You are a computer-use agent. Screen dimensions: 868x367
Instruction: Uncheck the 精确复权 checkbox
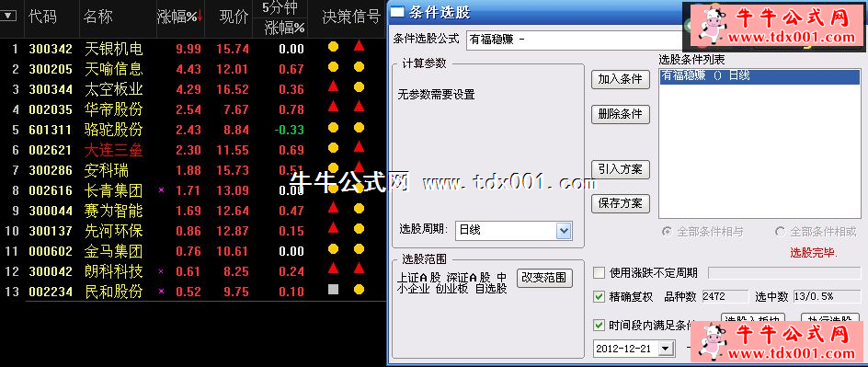point(599,297)
